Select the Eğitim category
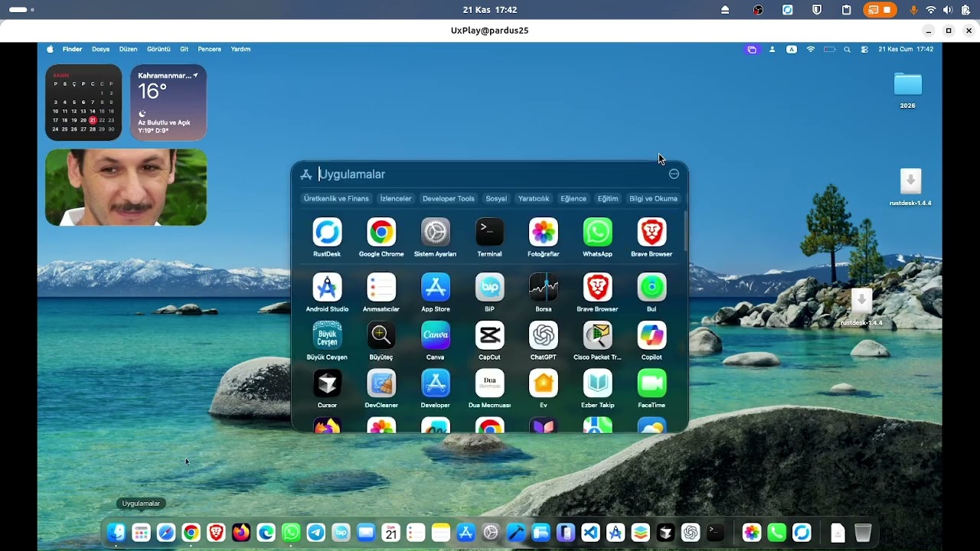The width and height of the screenshot is (980, 551). point(608,198)
